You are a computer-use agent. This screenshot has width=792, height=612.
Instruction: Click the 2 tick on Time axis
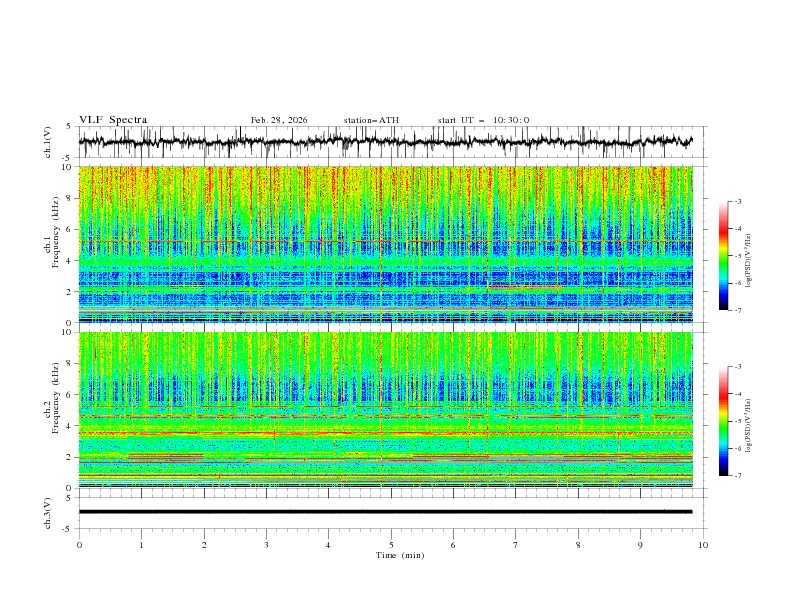coord(204,545)
